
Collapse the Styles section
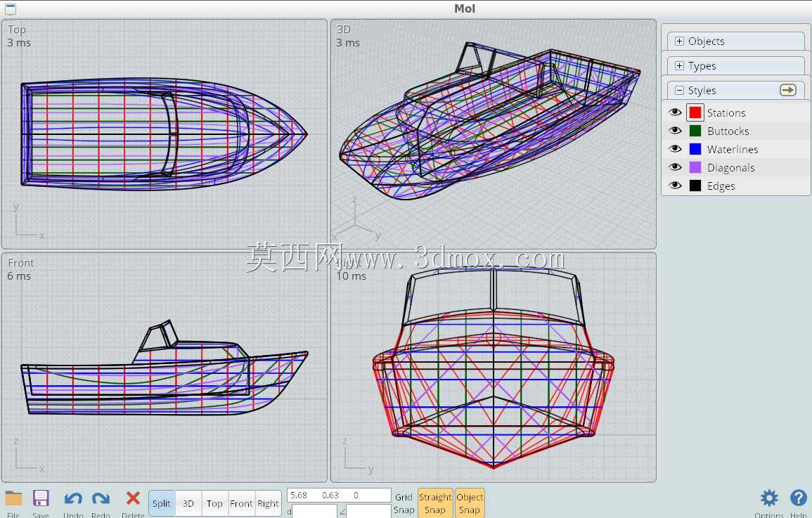point(679,91)
